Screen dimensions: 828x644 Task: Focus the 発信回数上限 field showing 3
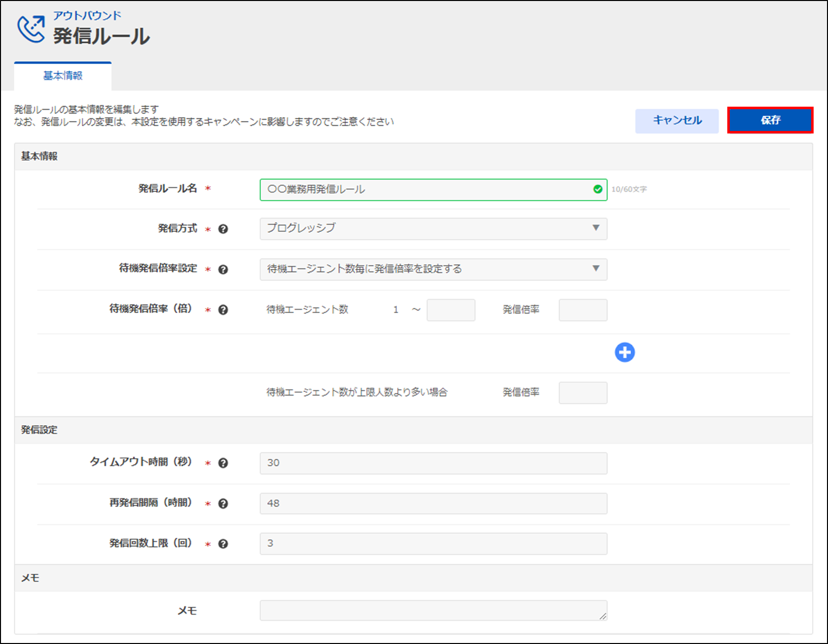[433, 543]
